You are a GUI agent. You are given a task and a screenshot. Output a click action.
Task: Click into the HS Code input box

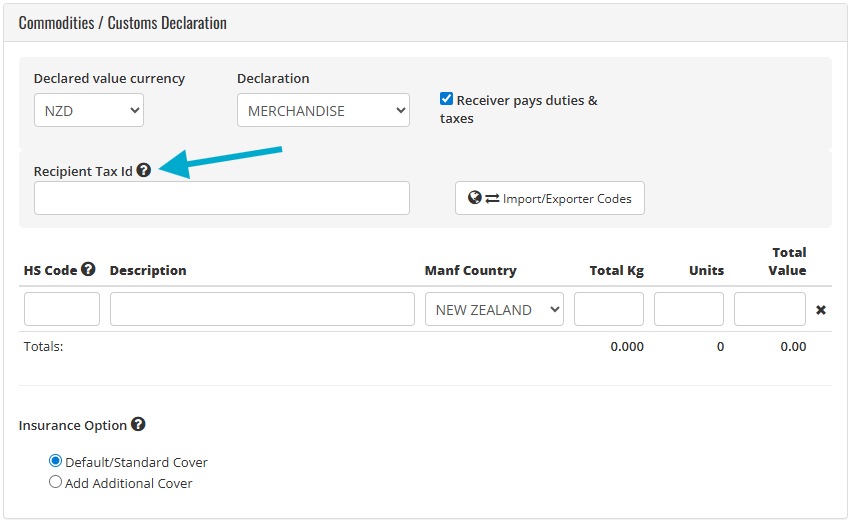(x=62, y=310)
